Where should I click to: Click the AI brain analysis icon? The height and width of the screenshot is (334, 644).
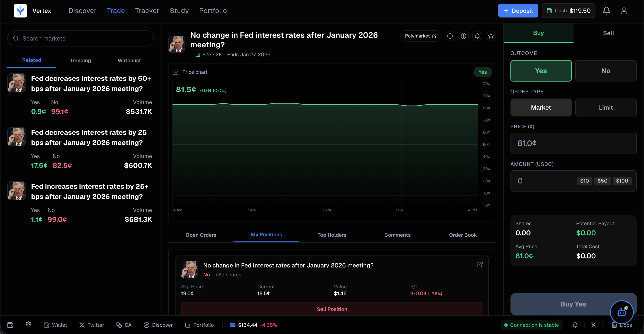click(x=464, y=36)
